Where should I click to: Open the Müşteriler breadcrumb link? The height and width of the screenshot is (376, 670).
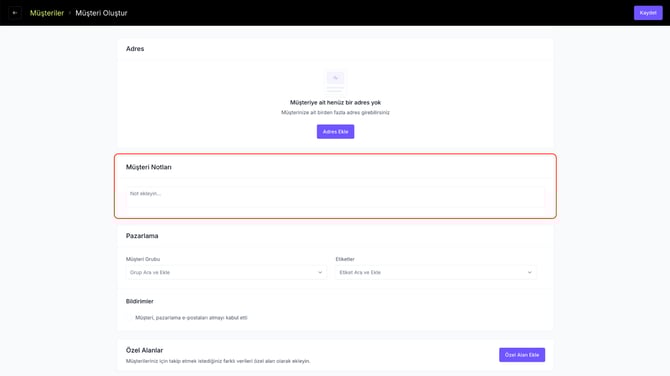[47, 13]
